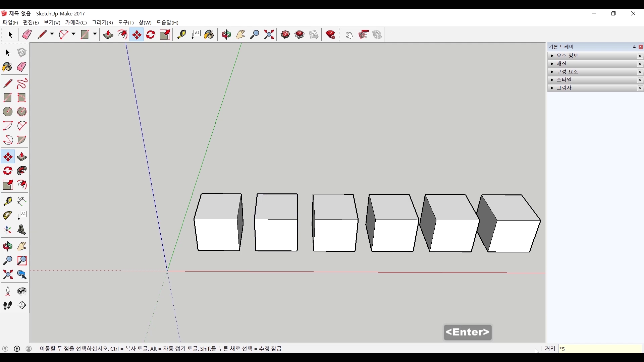
Task: Select the Push/Pull tool in top toolbar
Action: (108, 35)
